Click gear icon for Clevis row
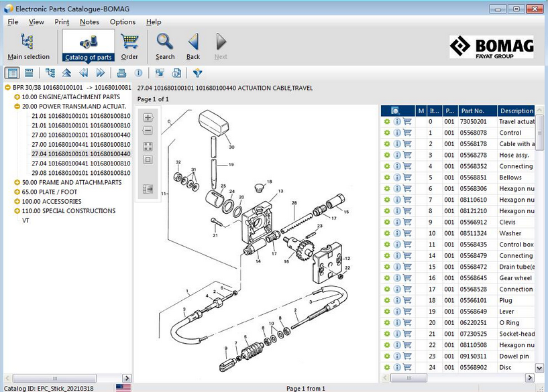 click(387, 222)
